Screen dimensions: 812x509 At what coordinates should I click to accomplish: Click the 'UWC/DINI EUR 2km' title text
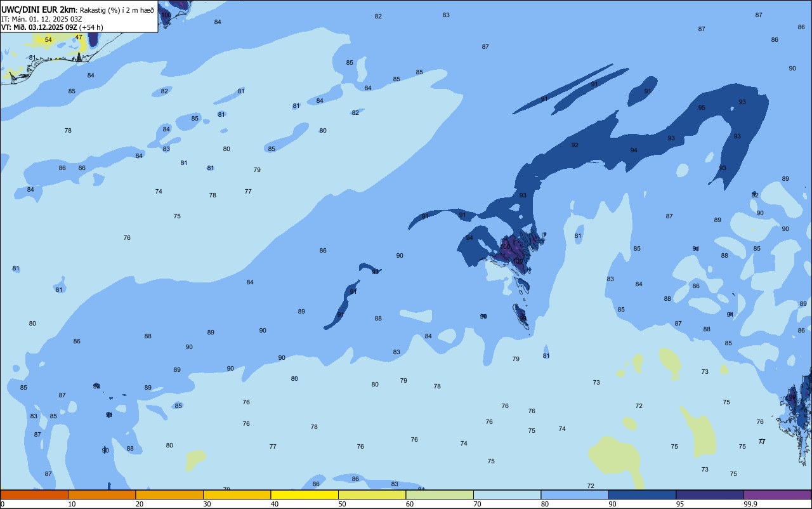38,10
